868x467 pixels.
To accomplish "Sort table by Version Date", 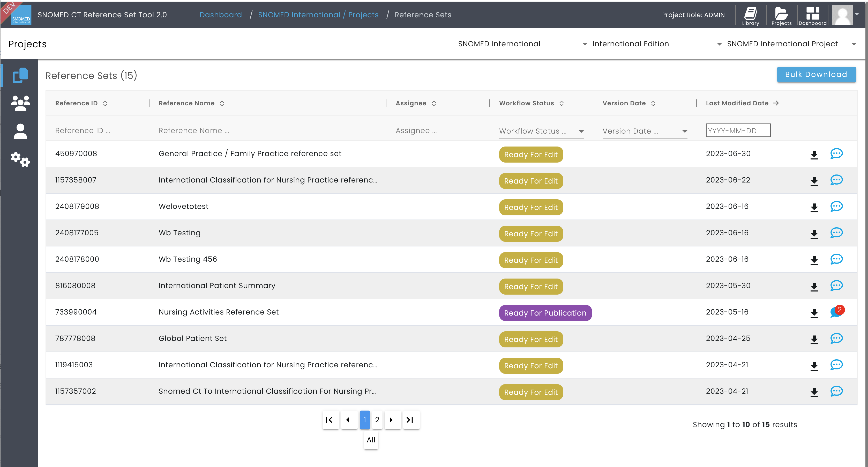I will [x=653, y=103].
